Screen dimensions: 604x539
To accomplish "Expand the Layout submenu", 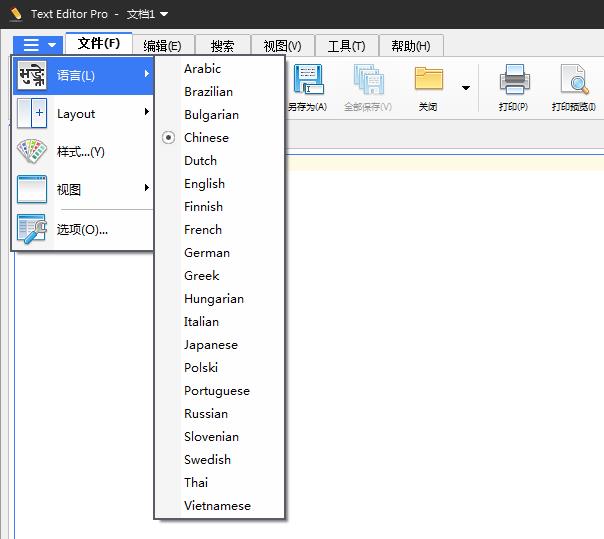I will click(85, 114).
